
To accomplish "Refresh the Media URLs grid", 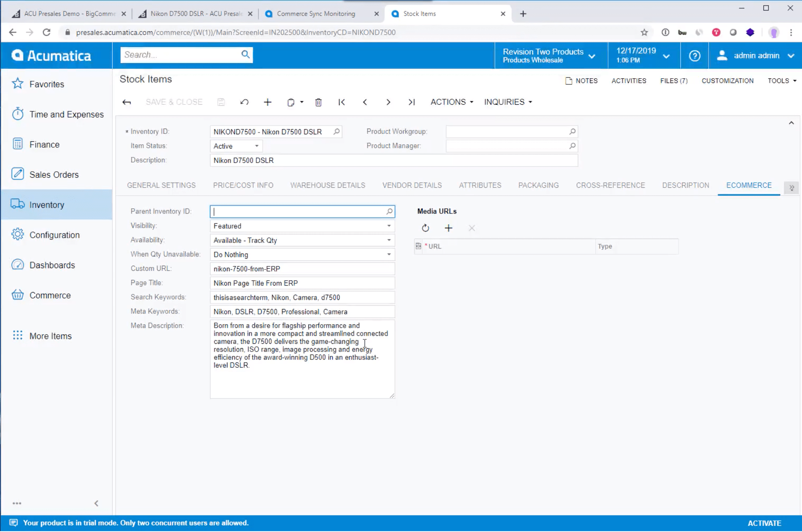I will (425, 228).
